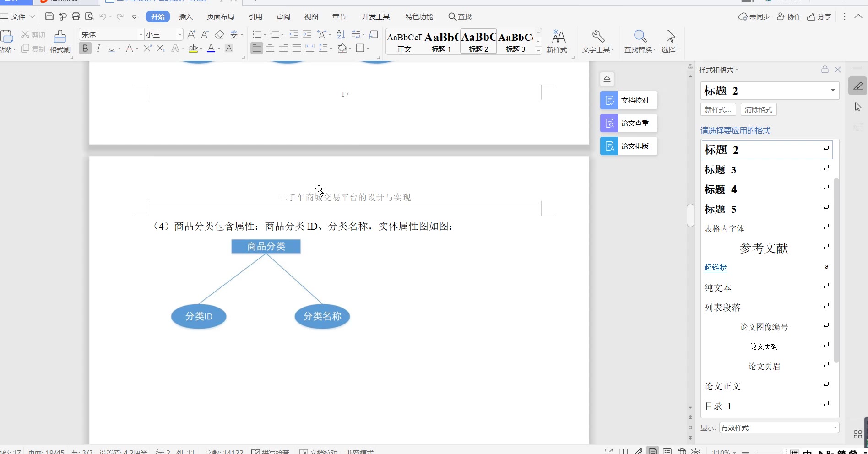
Task: Open the current style 标题 2 combo box
Action: click(770, 91)
